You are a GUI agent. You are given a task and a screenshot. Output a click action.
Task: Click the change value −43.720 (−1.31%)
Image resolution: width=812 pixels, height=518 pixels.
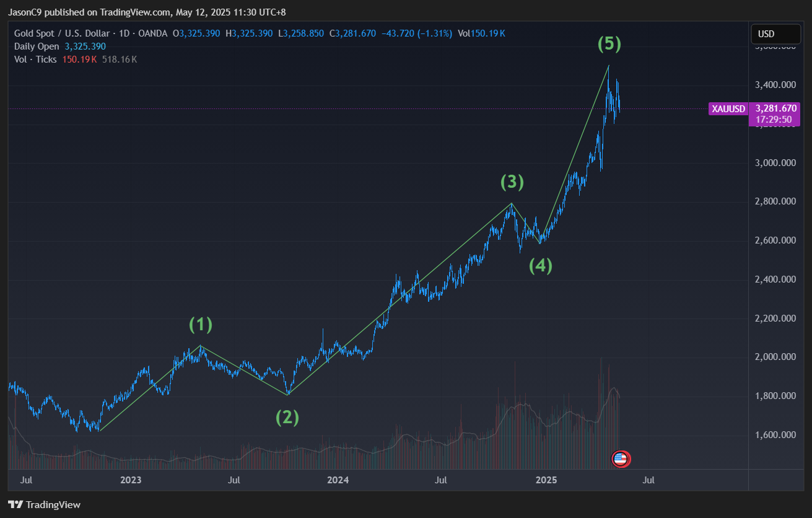[x=417, y=33]
